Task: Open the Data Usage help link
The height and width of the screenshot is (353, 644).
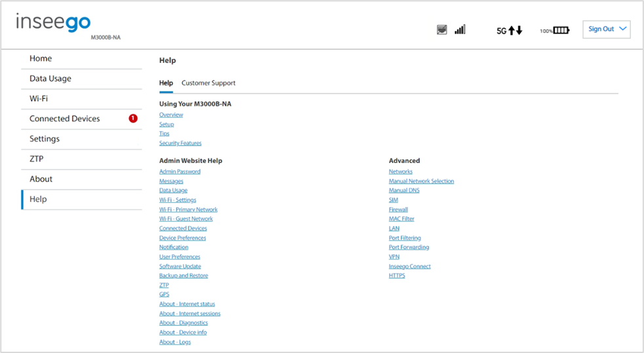Action: tap(173, 191)
